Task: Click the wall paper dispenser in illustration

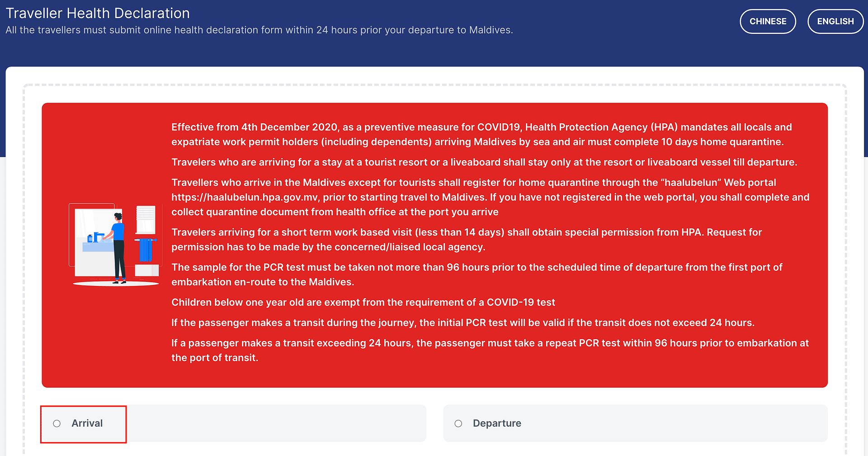Action: (x=146, y=219)
